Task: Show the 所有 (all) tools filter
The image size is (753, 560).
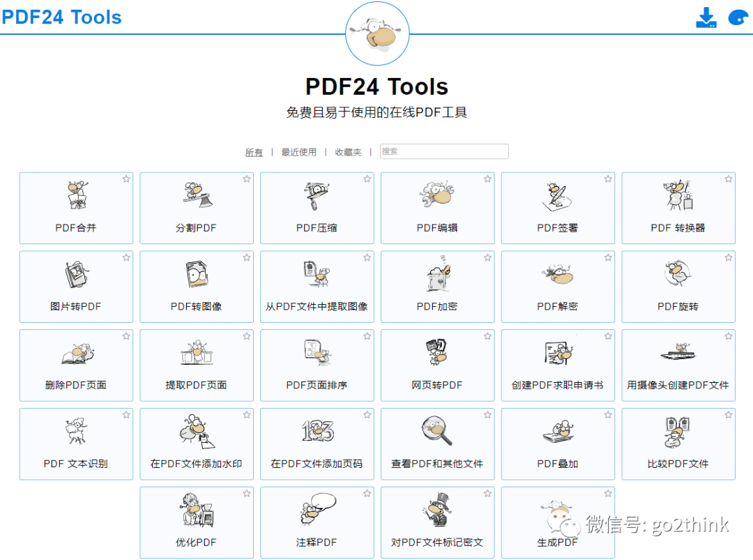Action: point(254,152)
